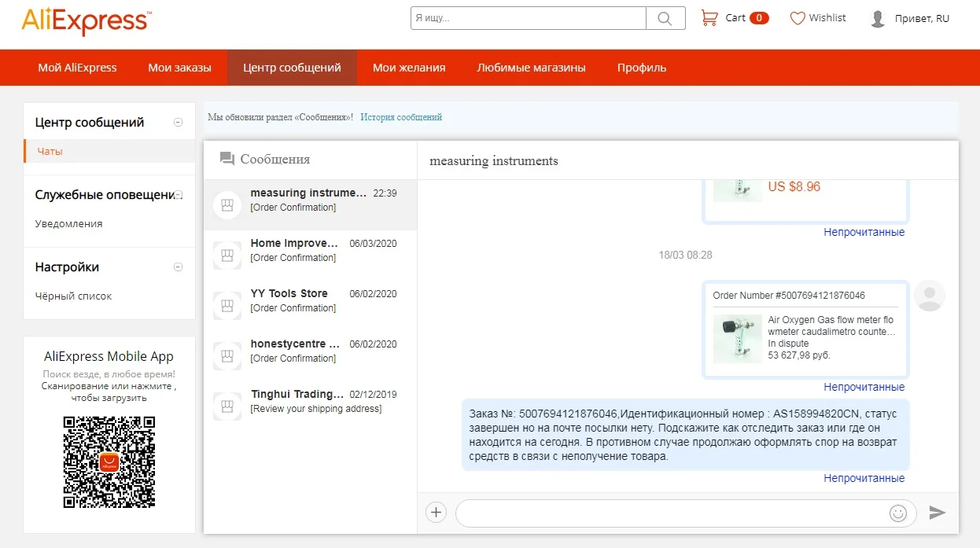Click Order Number #5007694121876046
This screenshot has height=548, width=980.
click(789, 296)
